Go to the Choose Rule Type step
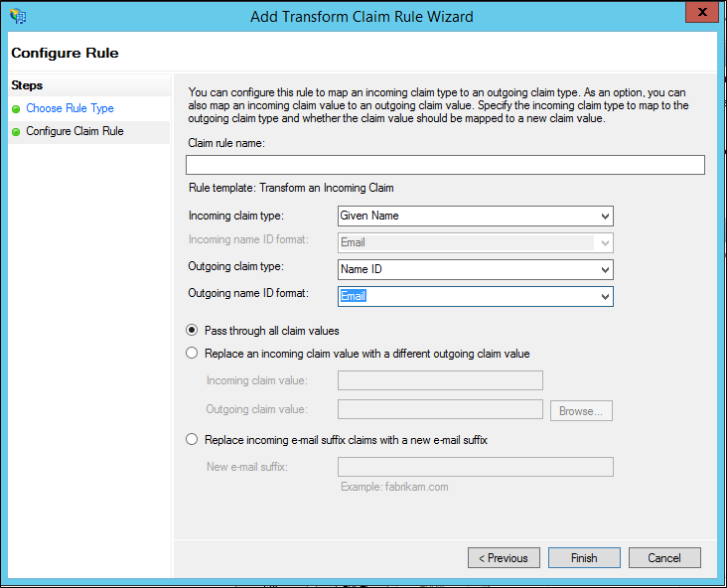Viewport: 727px width, 588px height. [70, 108]
